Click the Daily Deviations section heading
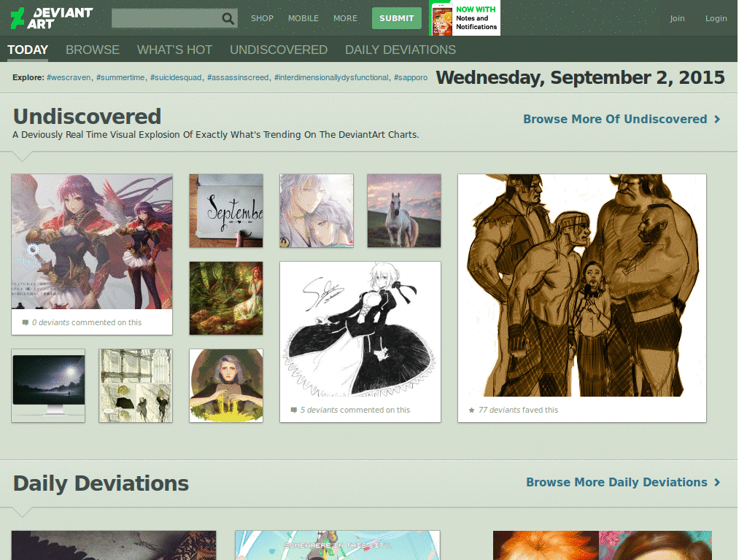The width and height of the screenshot is (747, 560). [101, 483]
